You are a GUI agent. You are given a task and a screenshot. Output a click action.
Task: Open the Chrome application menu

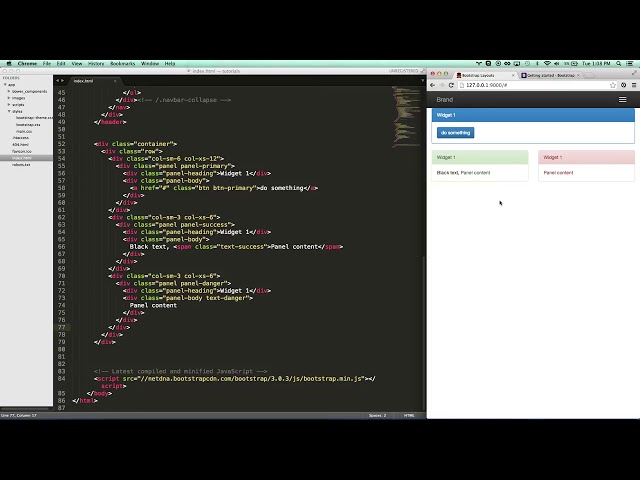coord(27,64)
